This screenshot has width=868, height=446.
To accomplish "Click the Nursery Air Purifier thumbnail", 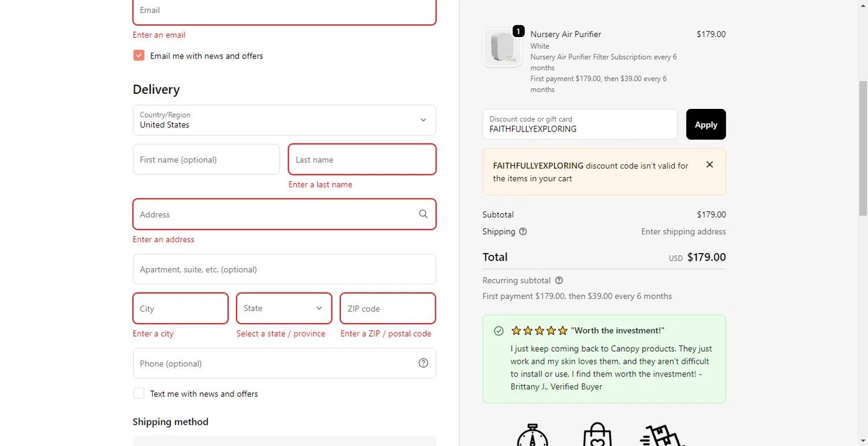I will (x=502, y=47).
